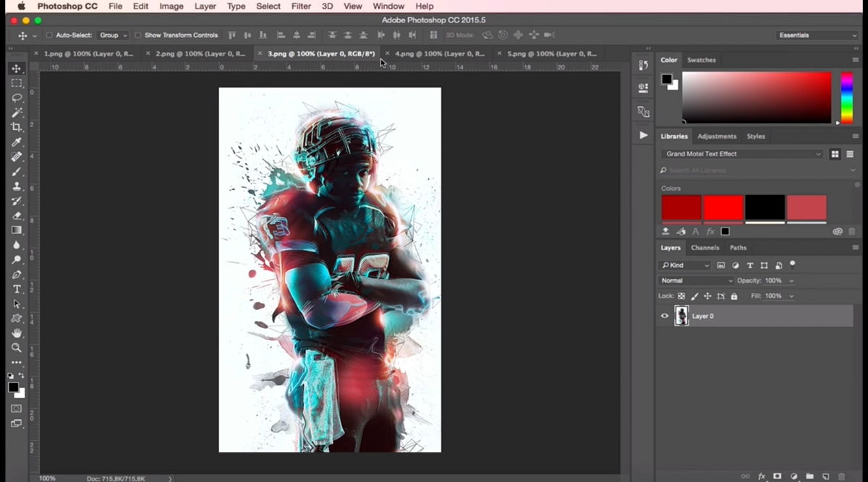Open the Layer menu
This screenshot has width=868, height=482.
click(205, 7)
